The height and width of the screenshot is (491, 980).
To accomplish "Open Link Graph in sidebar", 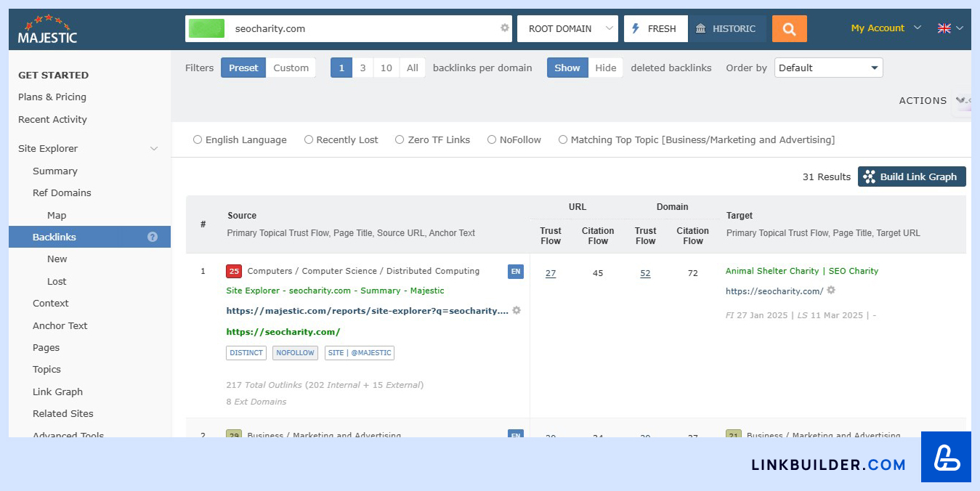I will (x=58, y=391).
